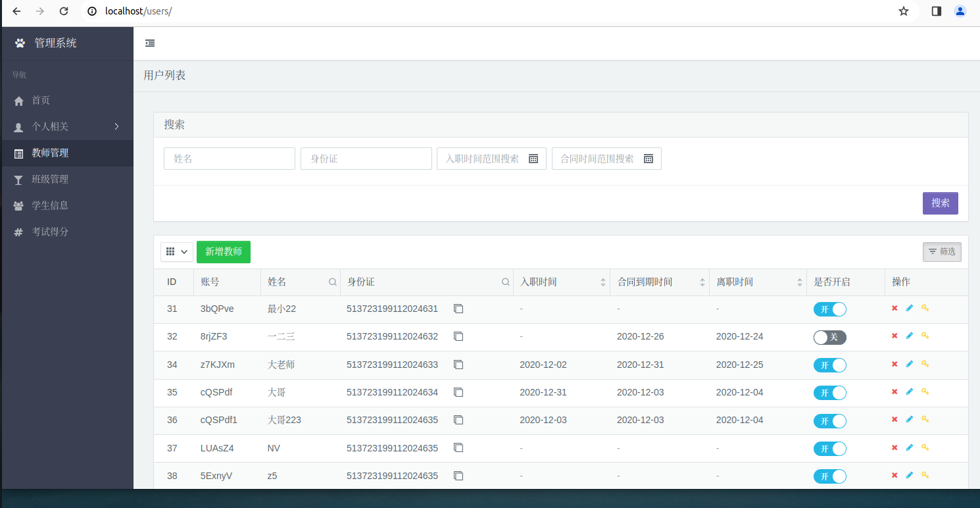Copy ID card number of 大老师

(458, 364)
